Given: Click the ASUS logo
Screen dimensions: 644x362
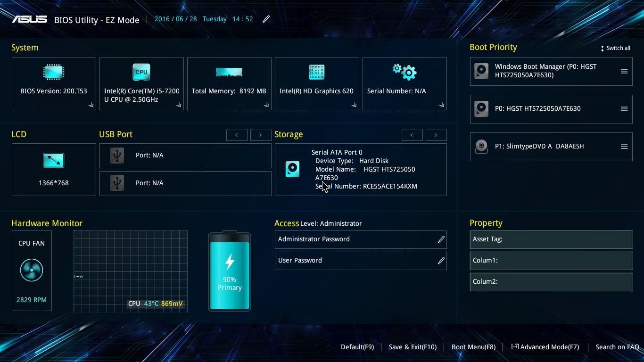Looking at the screenshot, I should pos(30,19).
